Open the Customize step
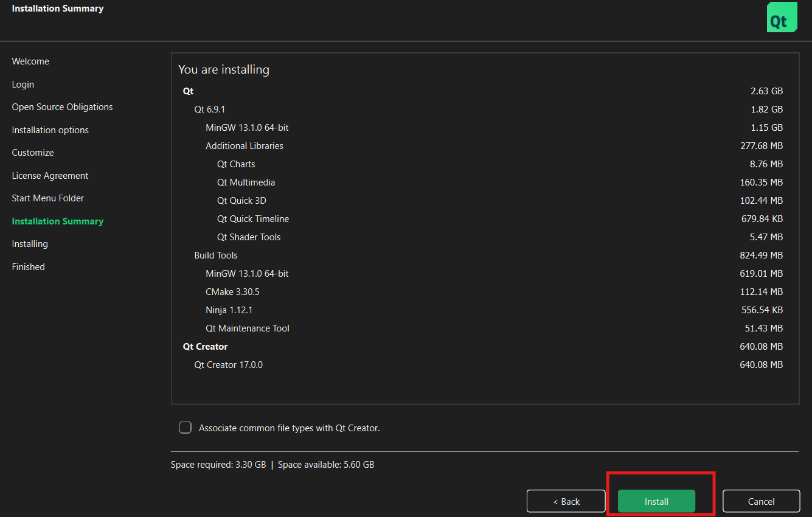812x517 pixels. pyautogui.click(x=33, y=153)
